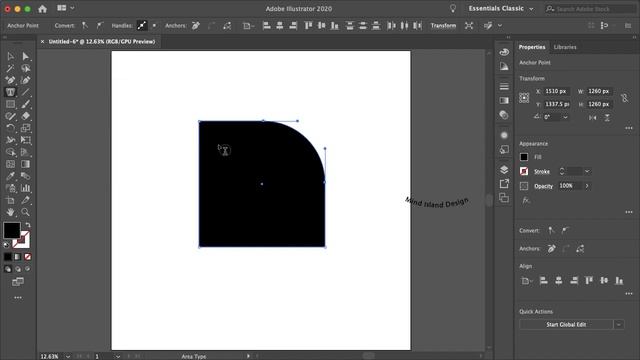Open the Opacity panel link
This screenshot has height=360, width=640.
(x=543, y=186)
